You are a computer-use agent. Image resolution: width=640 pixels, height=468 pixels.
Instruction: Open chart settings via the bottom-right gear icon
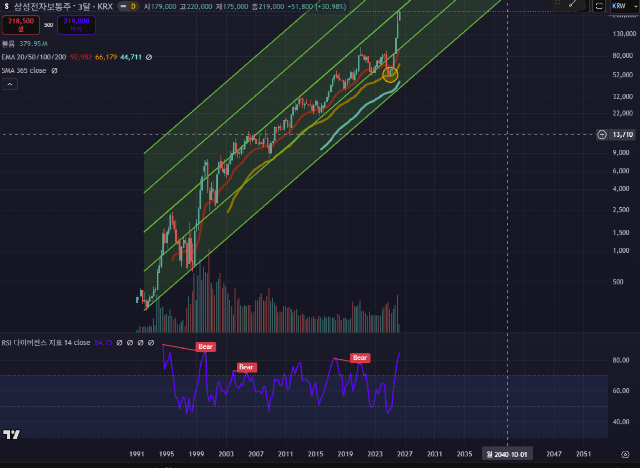click(625, 454)
